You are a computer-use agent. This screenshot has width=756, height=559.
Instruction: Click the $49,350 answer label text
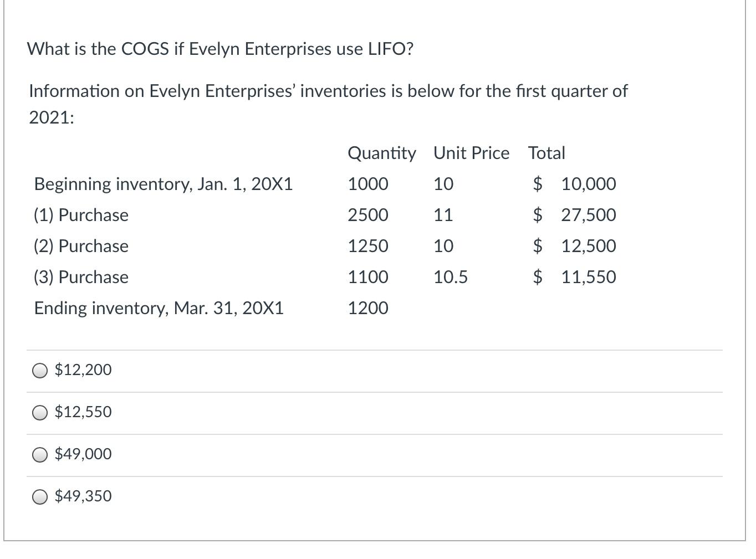pos(83,496)
